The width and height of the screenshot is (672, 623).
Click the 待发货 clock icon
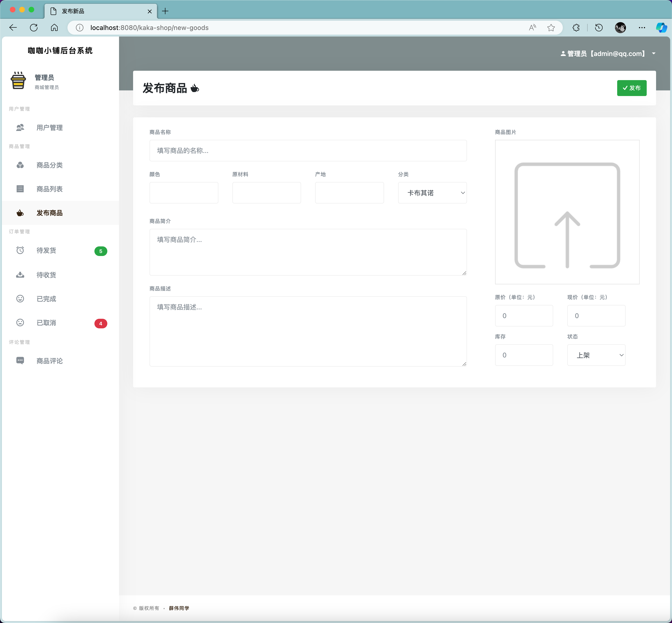pyautogui.click(x=20, y=250)
